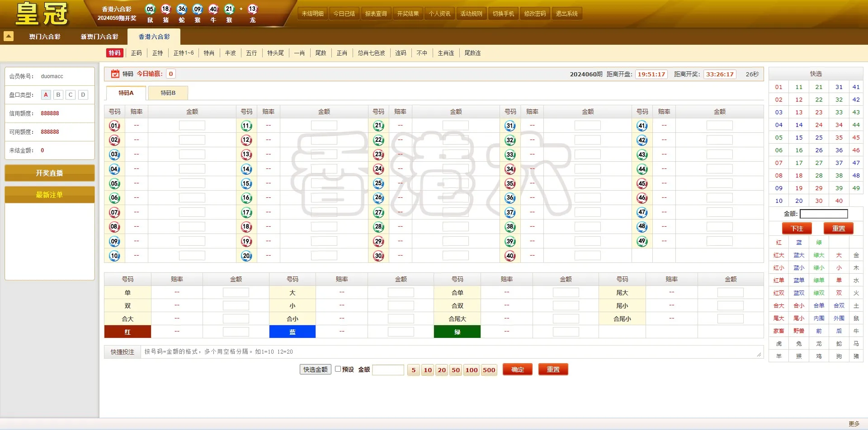
Task: Click the 龙 zodiac result ball in header
Action: tap(252, 9)
